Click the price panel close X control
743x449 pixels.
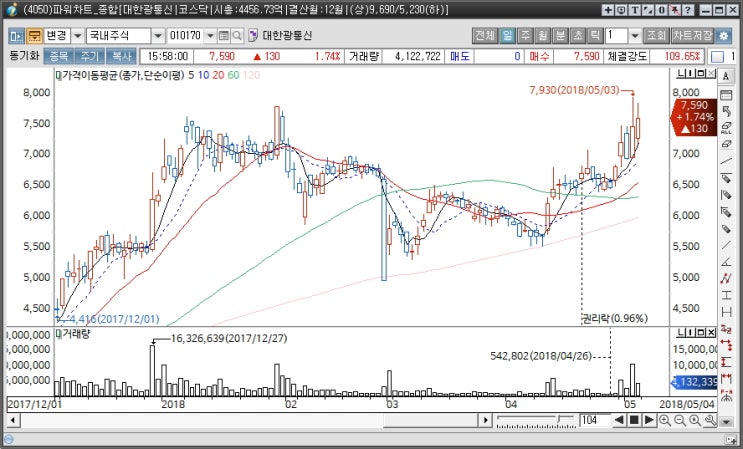[711, 73]
